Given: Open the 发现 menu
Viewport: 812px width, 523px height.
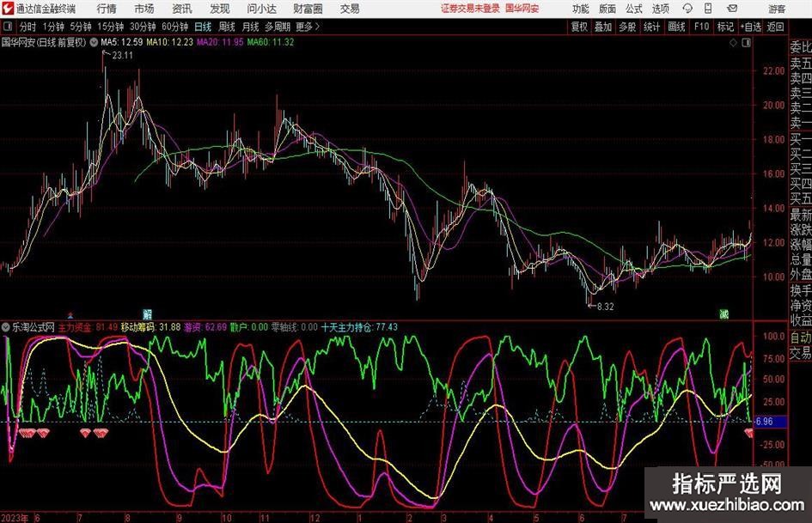Looking at the screenshot, I should coord(220,9).
